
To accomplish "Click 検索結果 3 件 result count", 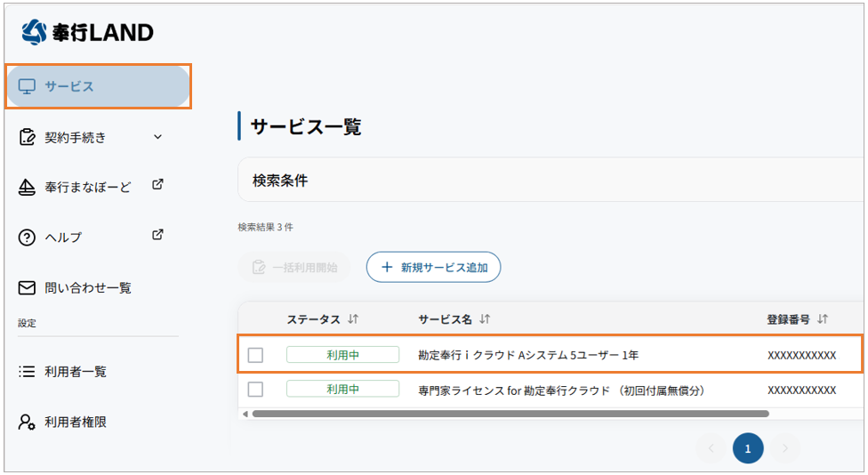I will tap(266, 227).
